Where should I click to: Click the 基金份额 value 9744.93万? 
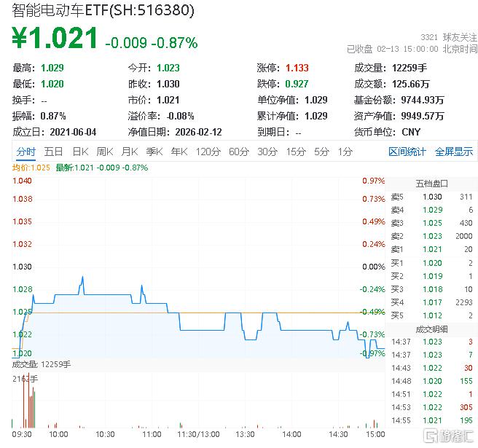tap(423, 100)
